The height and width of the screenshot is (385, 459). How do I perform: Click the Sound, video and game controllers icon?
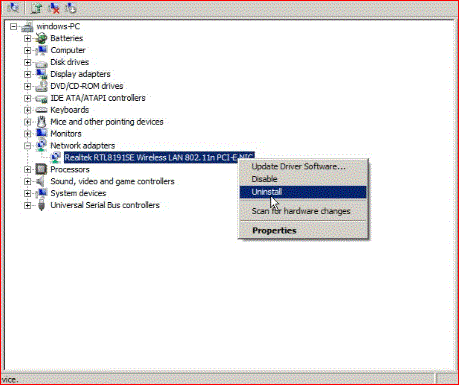pyautogui.click(x=41, y=181)
